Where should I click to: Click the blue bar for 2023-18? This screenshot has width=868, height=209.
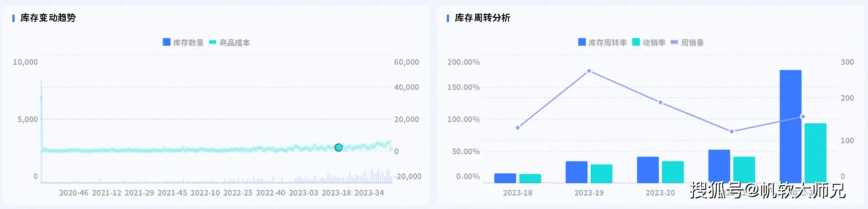point(505,178)
